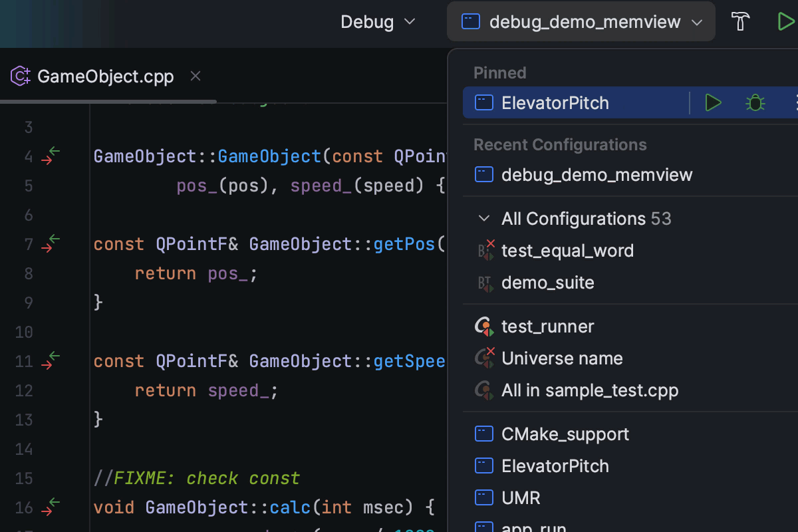Click the gutter icon on line 16
This screenshot has height=532, width=798.
[x=51, y=507]
